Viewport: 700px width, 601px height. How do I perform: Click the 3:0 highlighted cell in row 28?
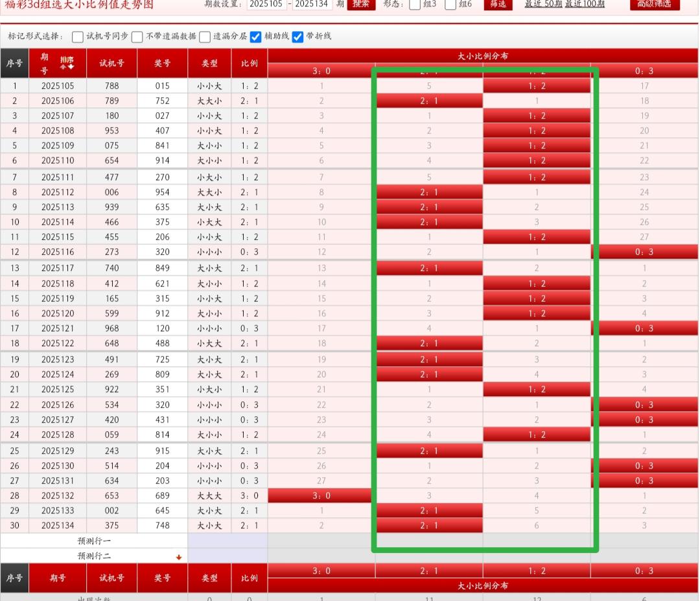tap(321, 496)
